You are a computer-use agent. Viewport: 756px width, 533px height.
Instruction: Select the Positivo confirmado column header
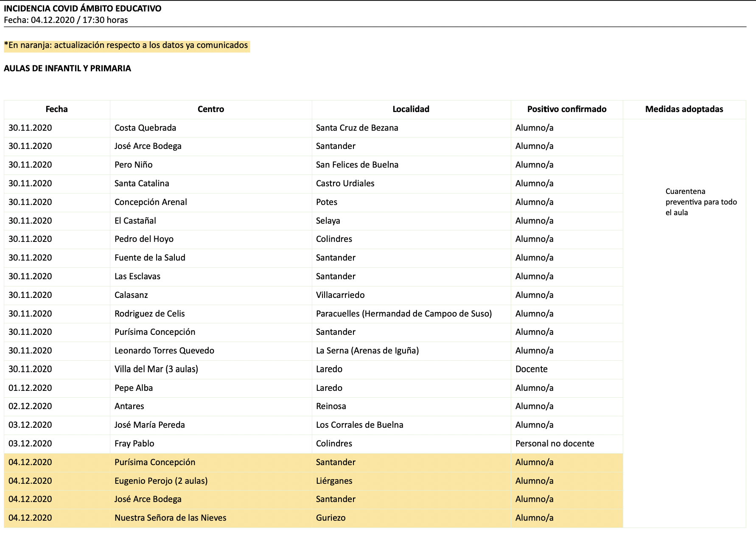point(566,109)
